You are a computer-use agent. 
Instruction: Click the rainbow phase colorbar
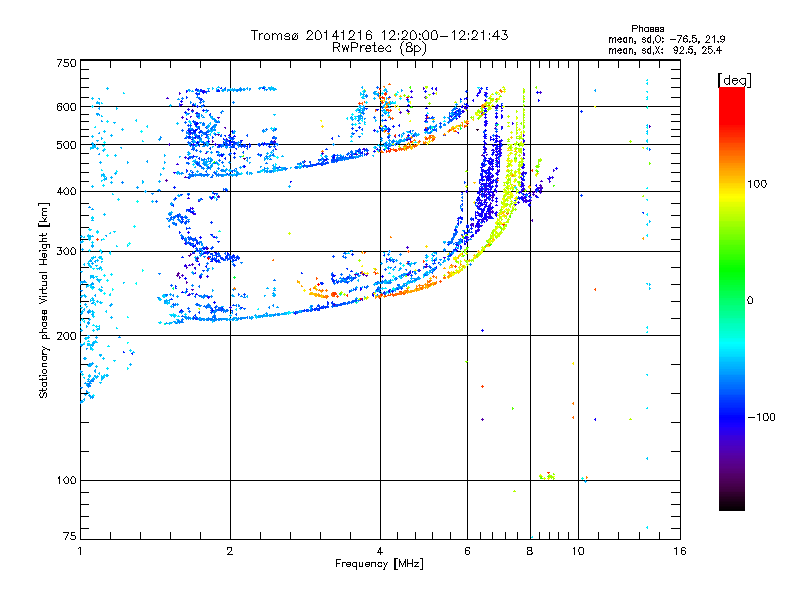pos(732,298)
